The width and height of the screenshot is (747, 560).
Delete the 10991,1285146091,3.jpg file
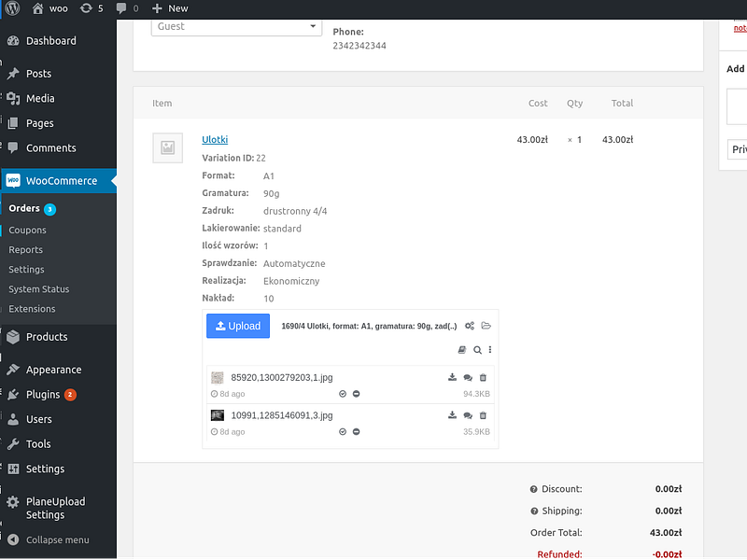483,415
